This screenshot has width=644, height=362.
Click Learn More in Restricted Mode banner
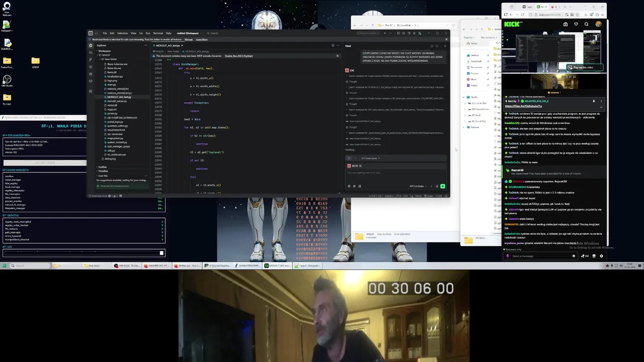202,40
